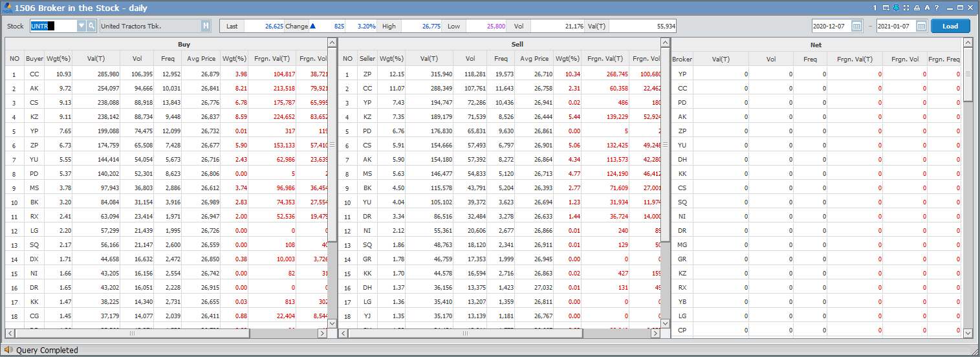Viewport: 980px width, 357px height.
Task: Click the Avg Price header in Buy table
Action: (201, 59)
